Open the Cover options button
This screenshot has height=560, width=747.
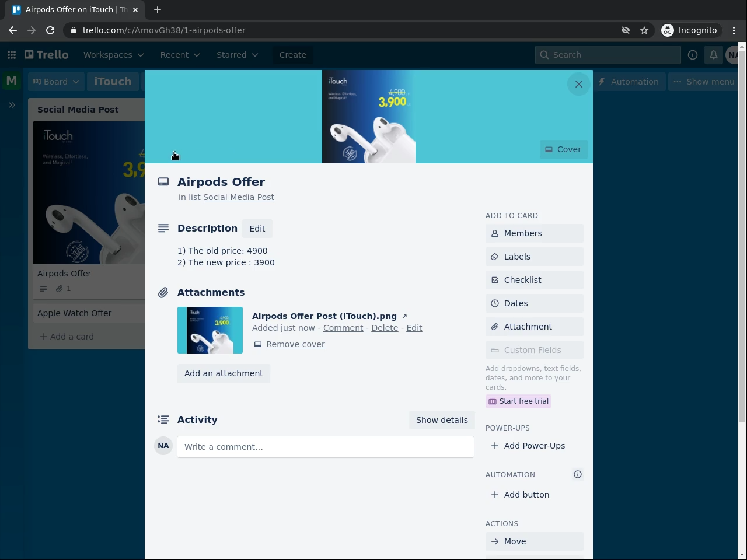(564, 149)
